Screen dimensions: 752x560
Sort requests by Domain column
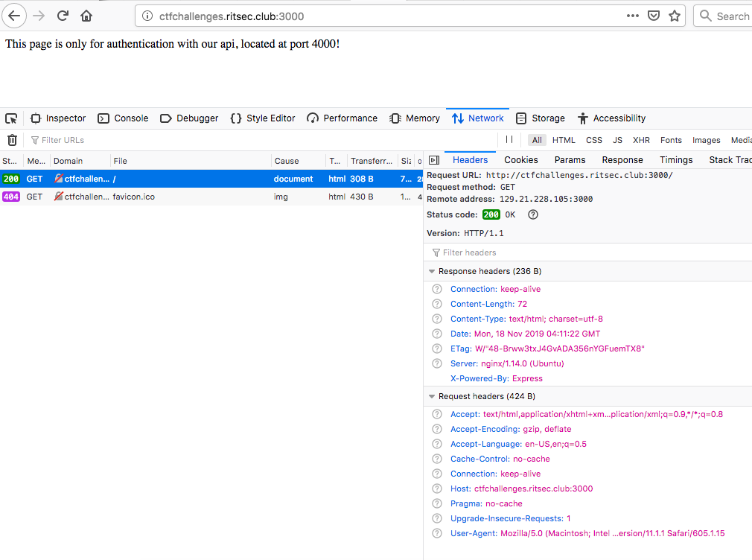(x=68, y=161)
